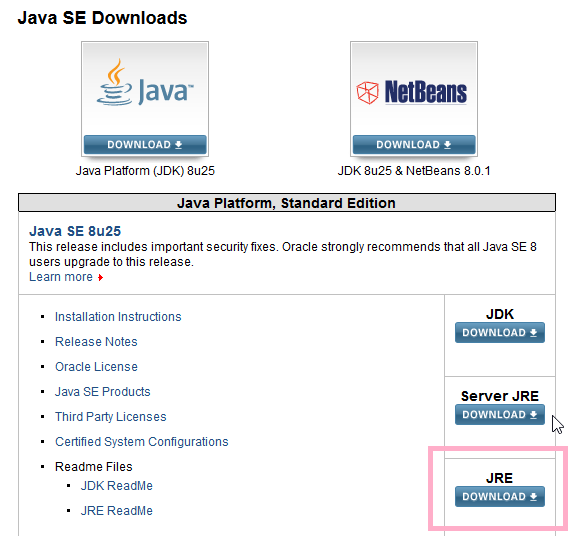
Task: Click the Server JRE Download button
Action: [x=500, y=414]
